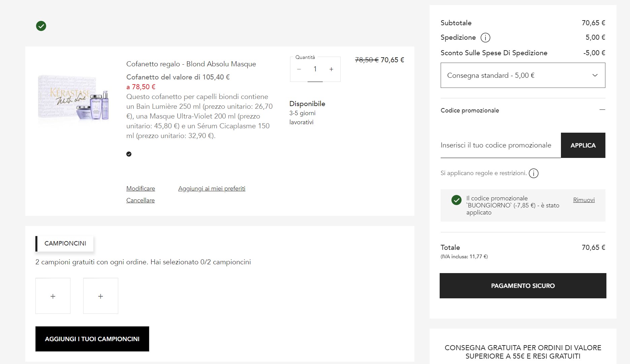Click the Cancellare link to remove item
Viewport: 630px width, 364px height.
coord(140,200)
